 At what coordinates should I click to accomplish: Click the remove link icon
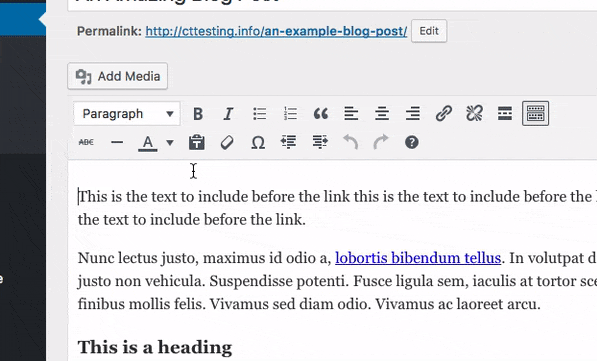pyautogui.click(x=474, y=113)
